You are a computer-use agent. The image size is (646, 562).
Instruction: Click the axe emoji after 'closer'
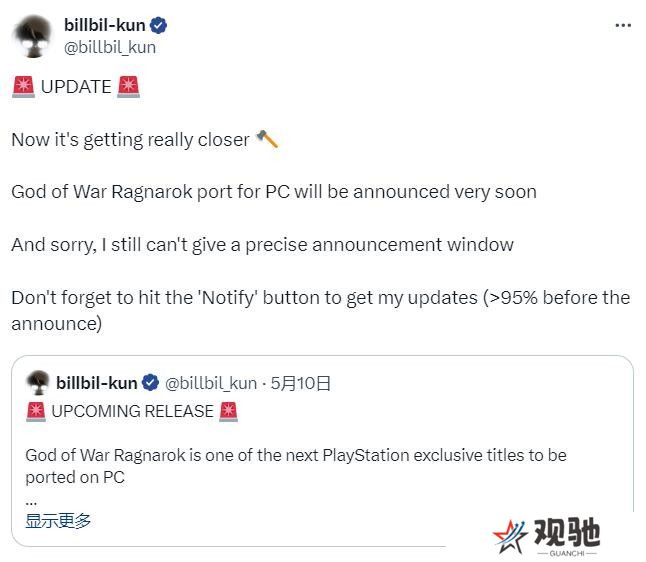(x=267, y=139)
